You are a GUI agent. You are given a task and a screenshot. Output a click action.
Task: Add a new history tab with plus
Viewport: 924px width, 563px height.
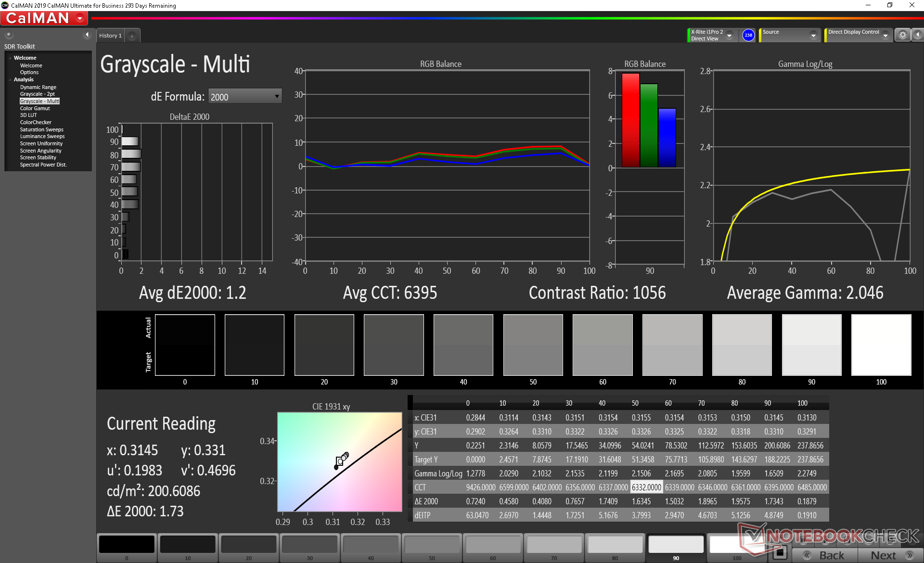coord(132,36)
